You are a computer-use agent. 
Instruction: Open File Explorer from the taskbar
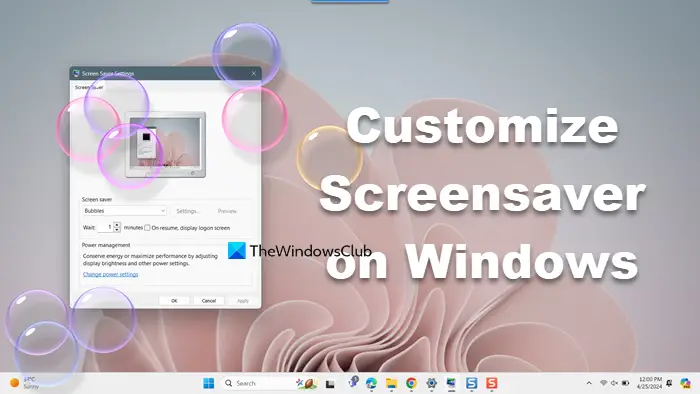pos(392,383)
